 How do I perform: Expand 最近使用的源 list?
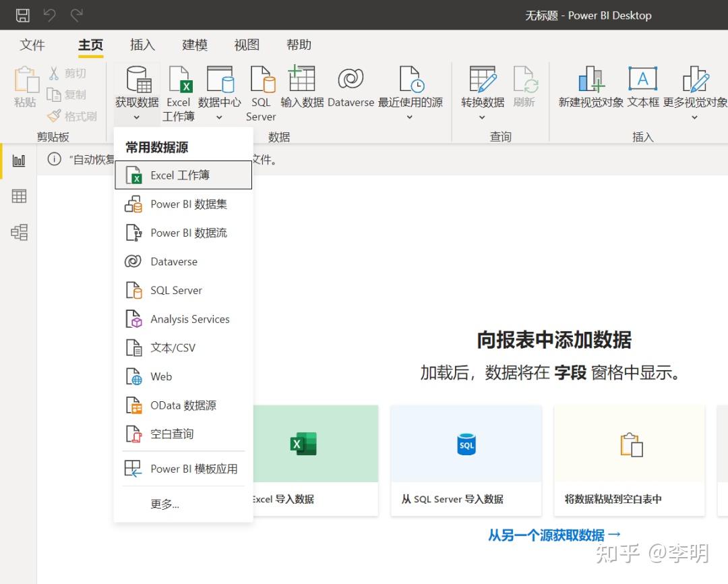410,116
